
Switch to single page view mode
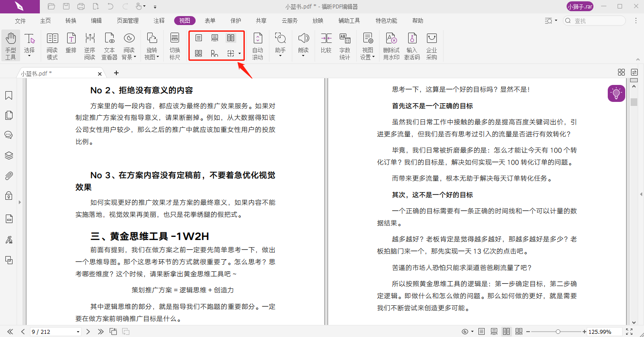tap(199, 38)
